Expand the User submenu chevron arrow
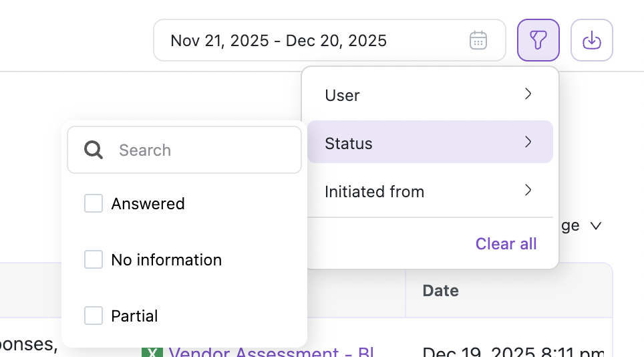The image size is (644, 357). pos(528,94)
